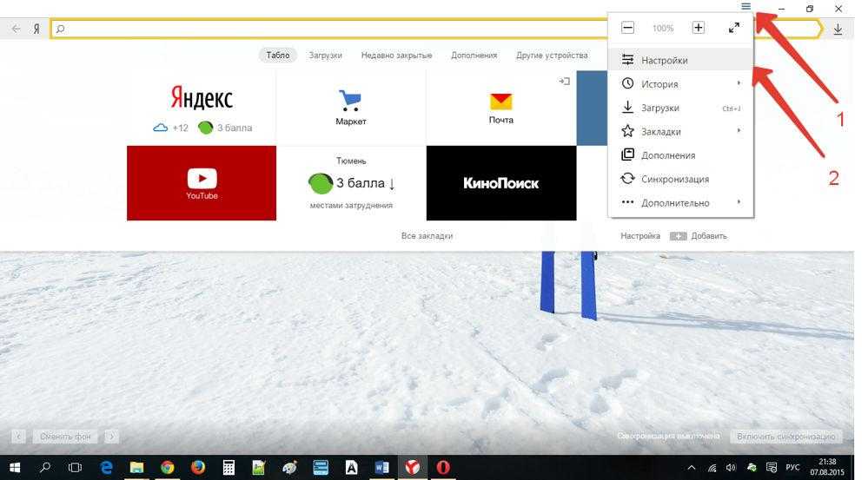Zoom out with the minus button
Screen dimensions: 868x480
[627, 28]
